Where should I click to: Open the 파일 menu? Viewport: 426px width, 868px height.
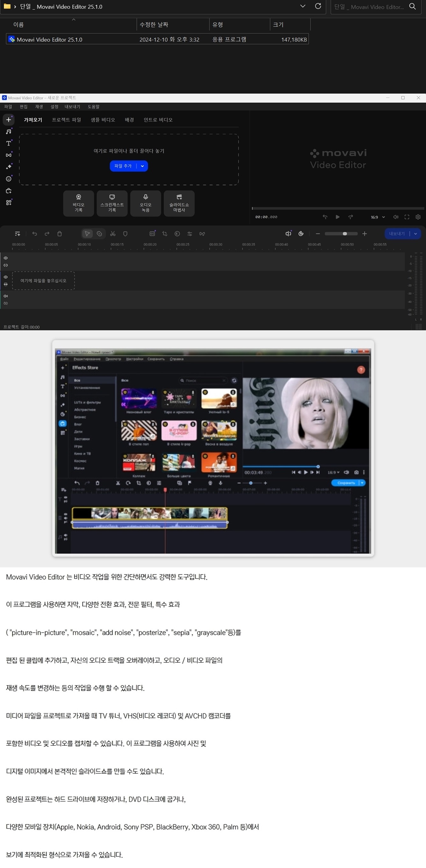coord(8,106)
